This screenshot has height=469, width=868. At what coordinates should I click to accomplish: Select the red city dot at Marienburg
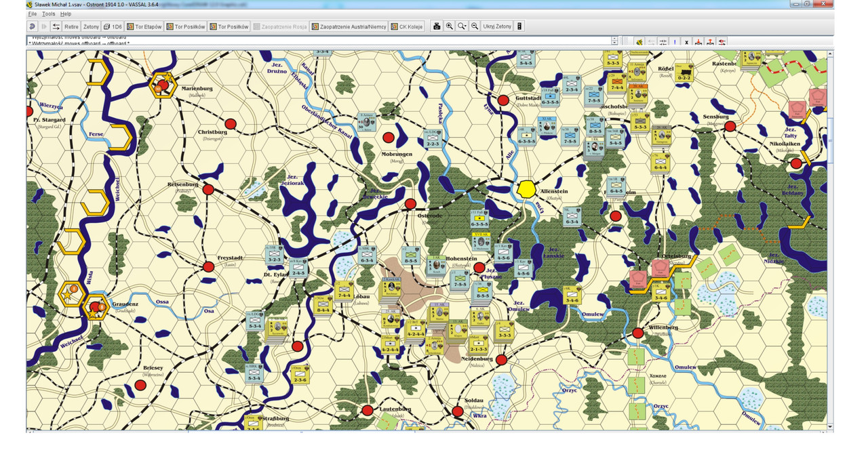tap(161, 86)
